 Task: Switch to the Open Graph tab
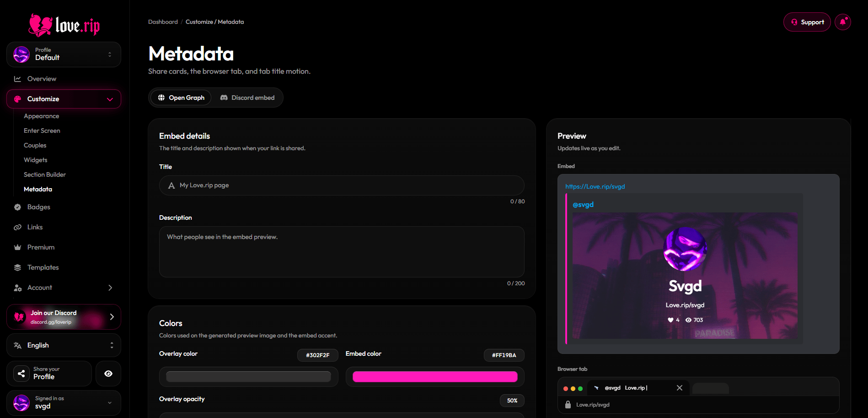click(x=181, y=98)
